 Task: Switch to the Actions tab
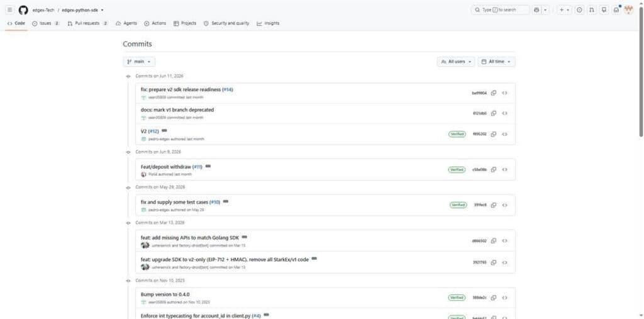(155, 23)
